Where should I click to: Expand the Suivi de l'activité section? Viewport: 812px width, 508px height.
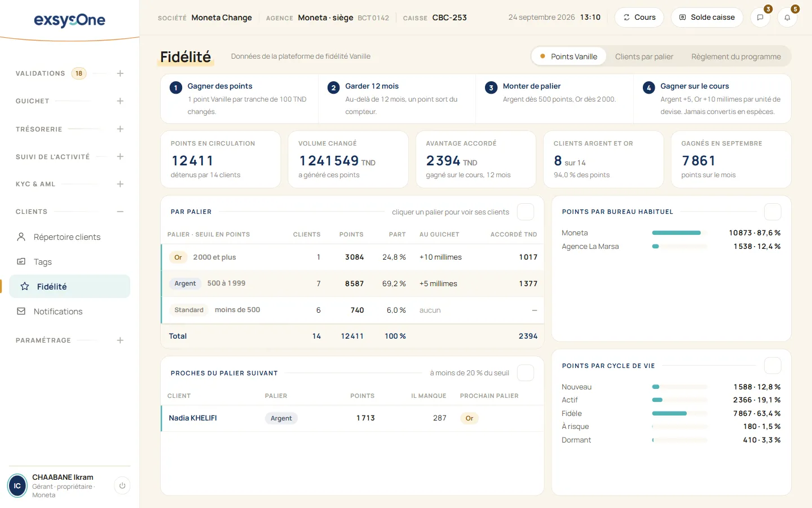coord(120,156)
